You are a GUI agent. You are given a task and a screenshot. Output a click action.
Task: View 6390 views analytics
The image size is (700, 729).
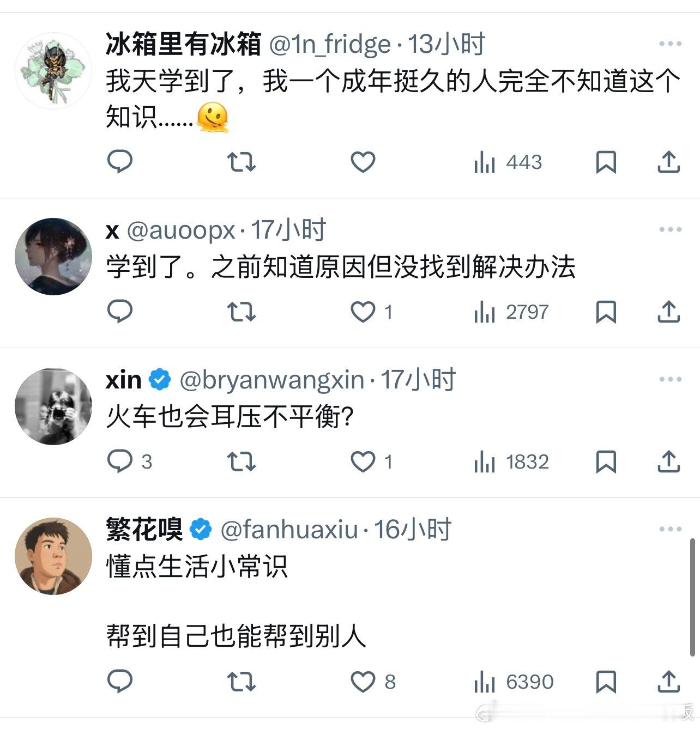click(x=514, y=682)
